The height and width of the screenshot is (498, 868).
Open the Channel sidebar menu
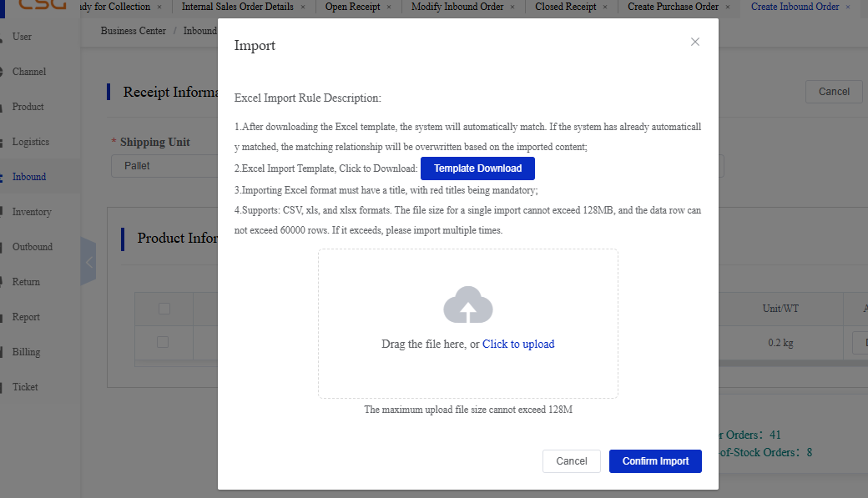[x=28, y=72]
